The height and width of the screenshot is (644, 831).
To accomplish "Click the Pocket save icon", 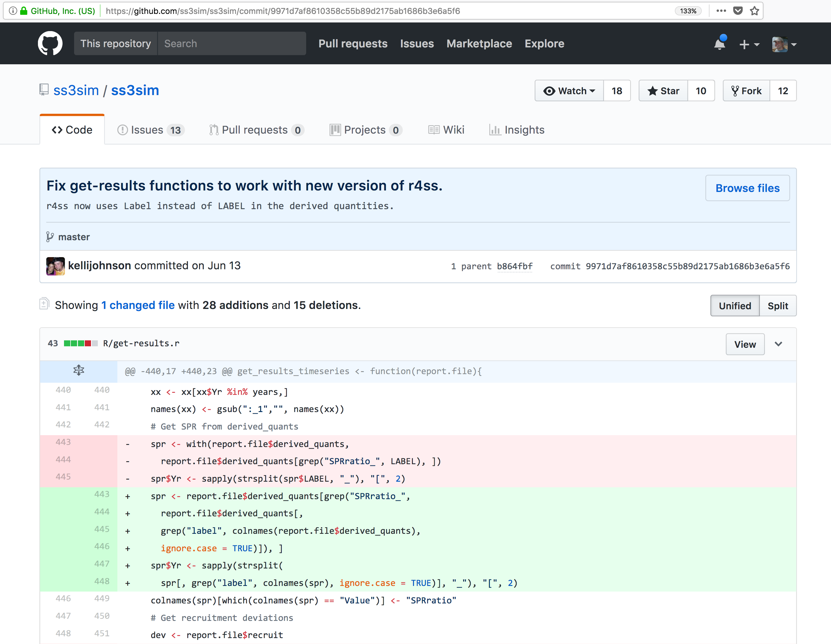I will tap(738, 11).
